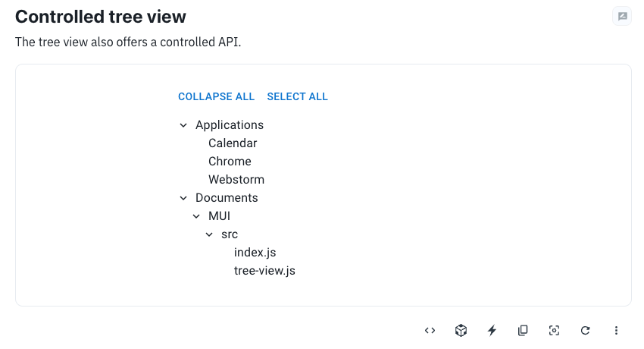Show the demo source code
The image size is (644, 349).
(x=430, y=330)
